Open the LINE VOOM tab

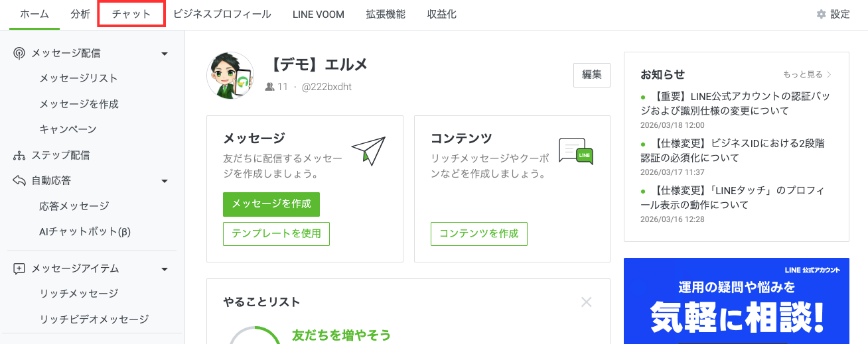(319, 14)
